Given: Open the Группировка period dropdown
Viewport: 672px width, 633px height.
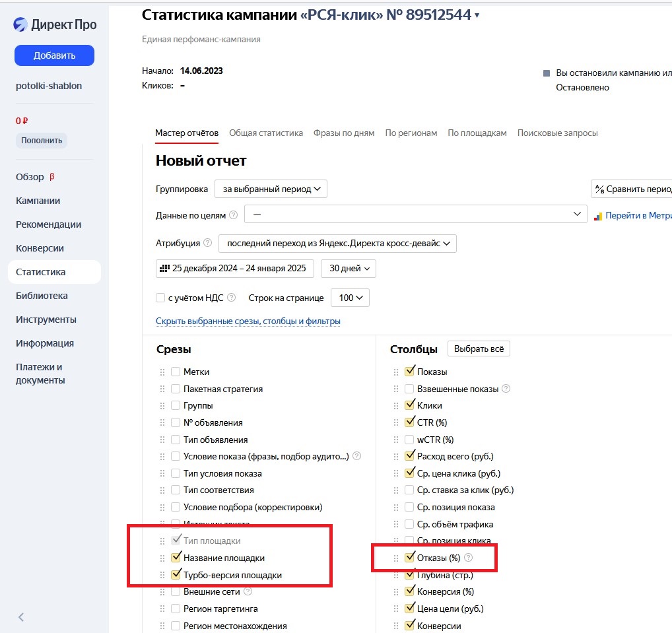Looking at the screenshot, I should point(271,189).
